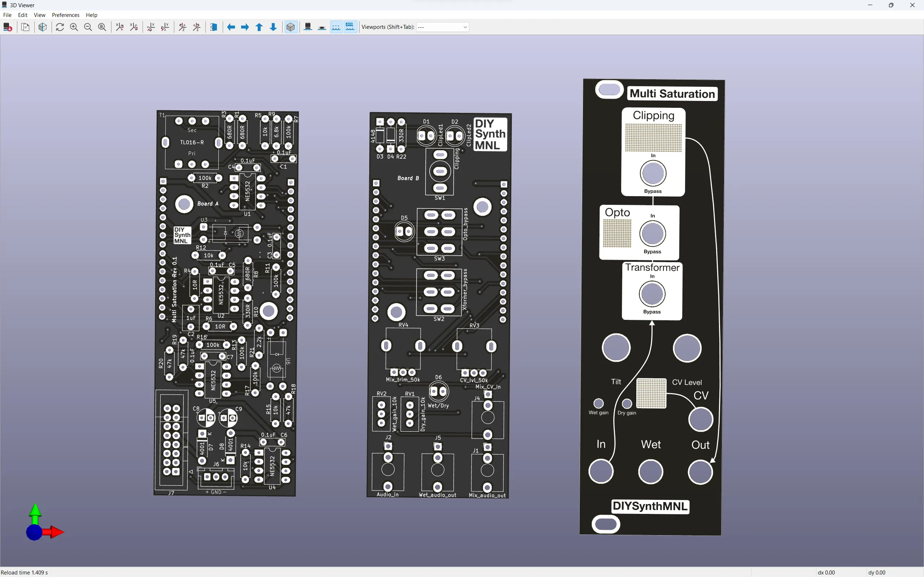Copy the 3D image to clipboard
The width and height of the screenshot is (924, 577).
point(25,27)
